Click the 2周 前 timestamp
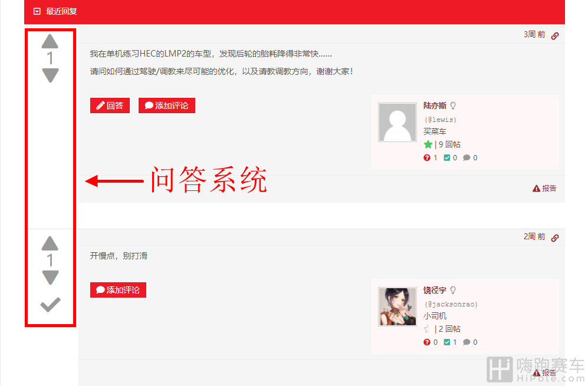Image resolution: width=588 pixels, height=386 pixels. click(x=534, y=236)
